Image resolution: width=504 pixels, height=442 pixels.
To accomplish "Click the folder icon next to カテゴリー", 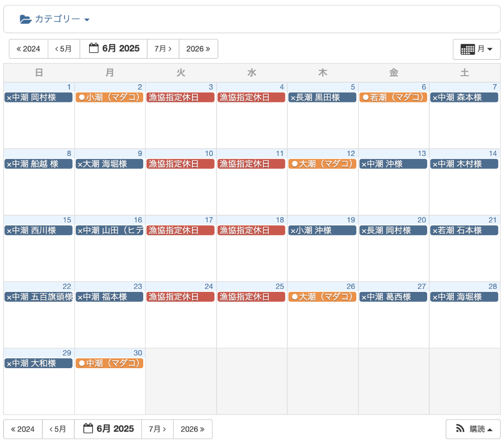I will pyautogui.click(x=26, y=19).
